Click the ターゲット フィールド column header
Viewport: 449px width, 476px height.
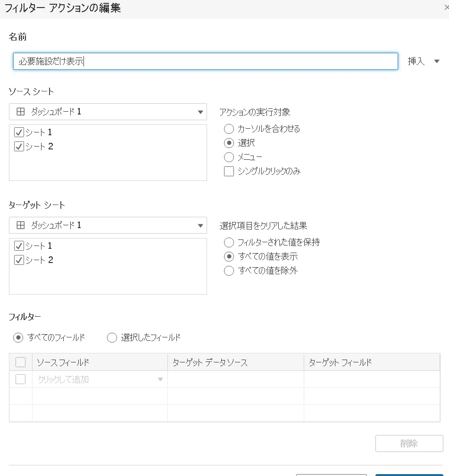tap(372, 362)
